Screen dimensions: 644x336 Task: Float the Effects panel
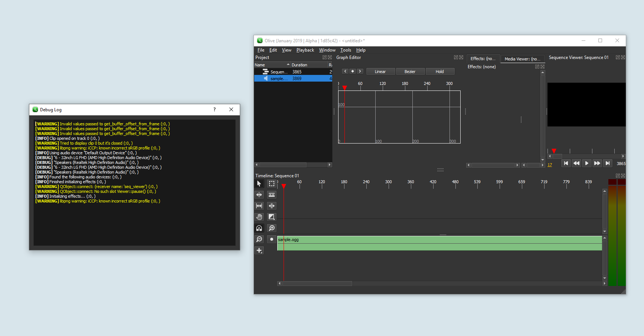pos(537,67)
